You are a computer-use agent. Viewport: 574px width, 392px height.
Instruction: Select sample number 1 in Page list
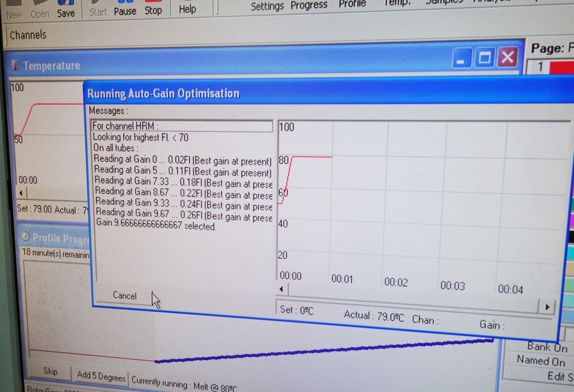tap(540, 67)
